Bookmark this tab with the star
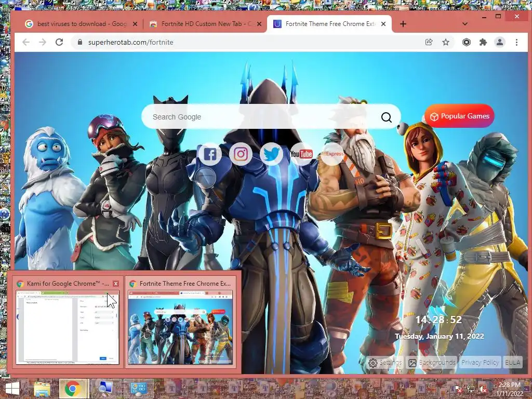The image size is (532, 399). 446,42
